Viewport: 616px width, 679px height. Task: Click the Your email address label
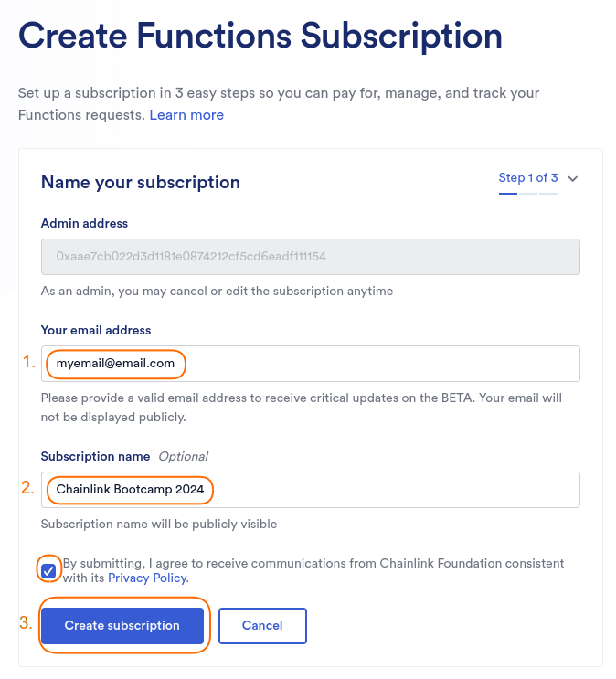[x=96, y=331]
